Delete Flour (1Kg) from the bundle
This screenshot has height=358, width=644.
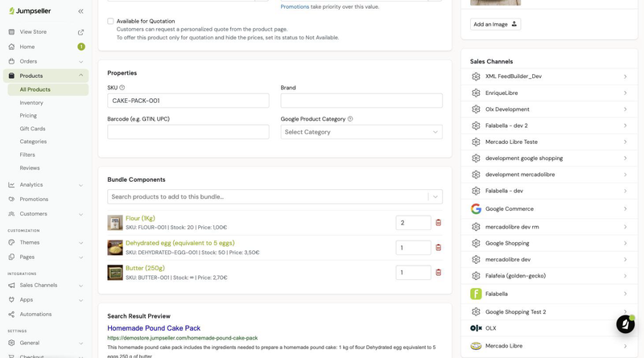[438, 223]
